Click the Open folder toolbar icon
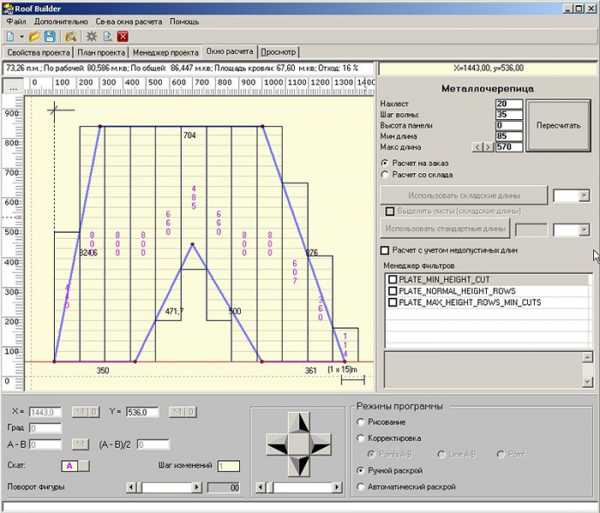Image resolution: width=600 pixels, height=513 pixels. 33,36
